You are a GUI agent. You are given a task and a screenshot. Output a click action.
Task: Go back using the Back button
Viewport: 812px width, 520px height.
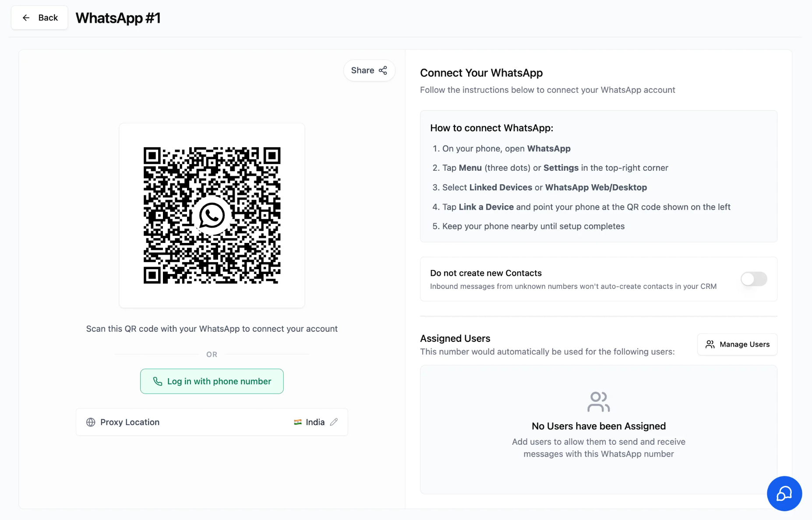(39, 18)
